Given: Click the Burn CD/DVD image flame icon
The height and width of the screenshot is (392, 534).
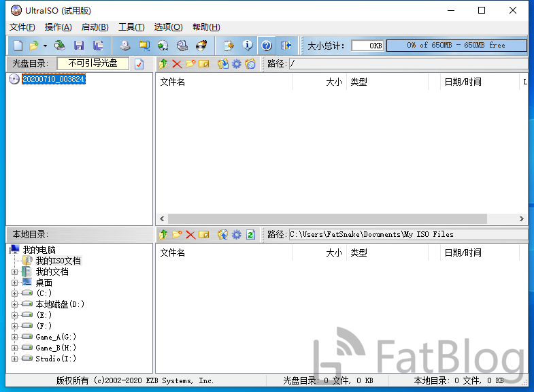Looking at the screenshot, I should 201,46.
